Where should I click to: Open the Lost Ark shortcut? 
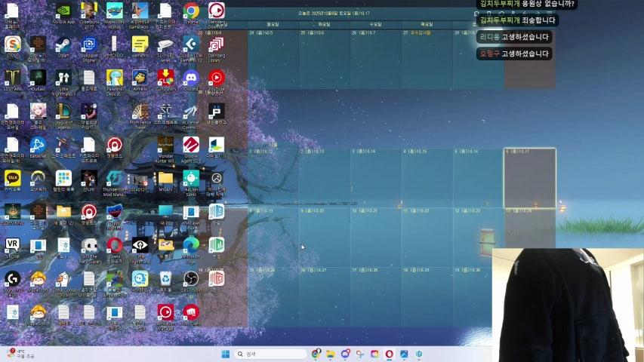pyautogui.click(x=12, y=78)
